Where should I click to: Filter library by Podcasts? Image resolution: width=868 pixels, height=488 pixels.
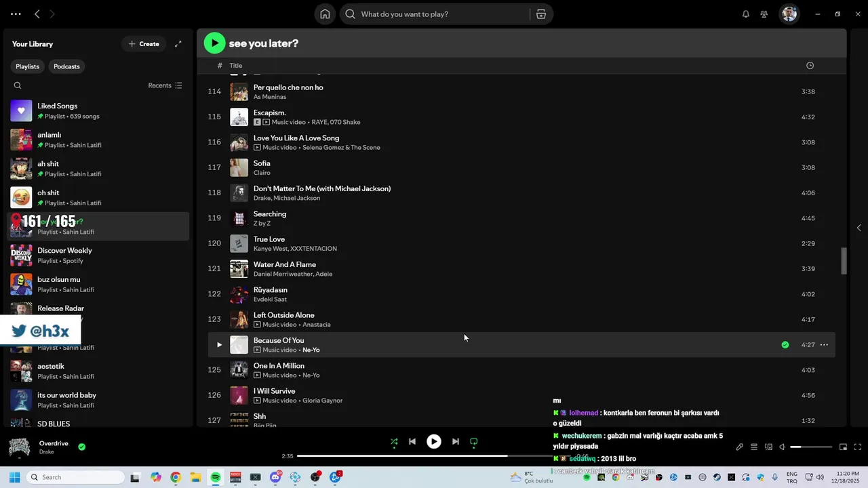pos(66,66)
